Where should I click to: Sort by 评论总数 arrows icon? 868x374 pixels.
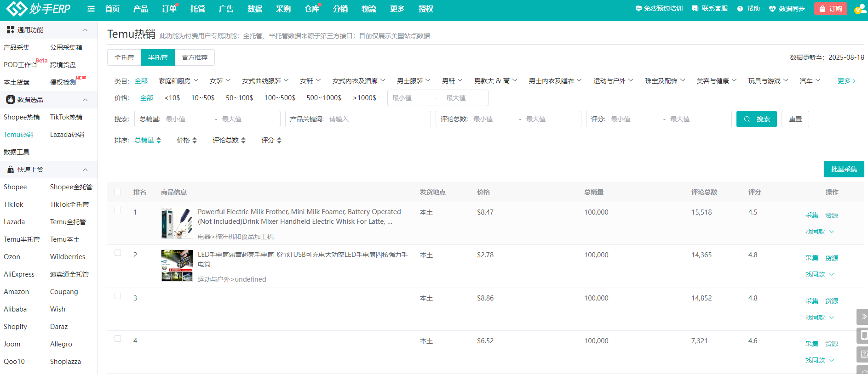(243, 141)
